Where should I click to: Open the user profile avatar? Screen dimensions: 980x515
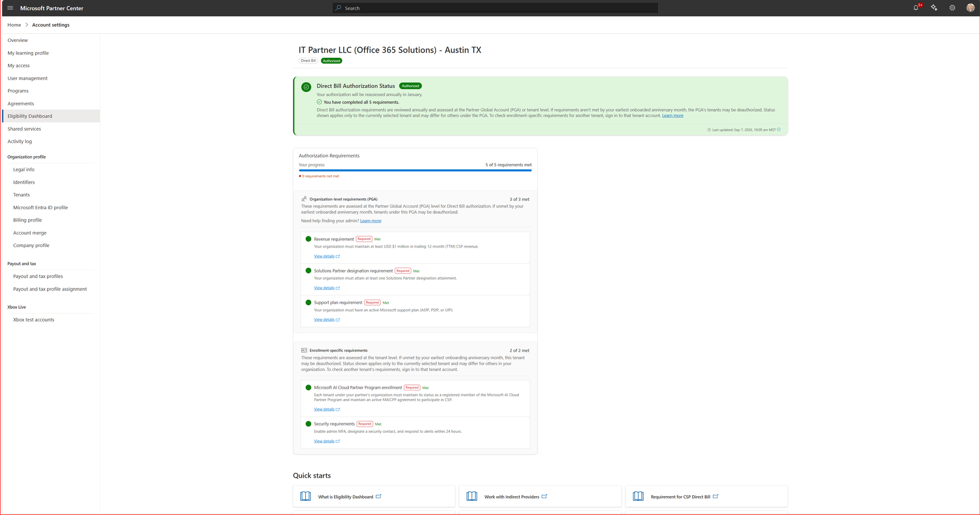pos(970,8)
